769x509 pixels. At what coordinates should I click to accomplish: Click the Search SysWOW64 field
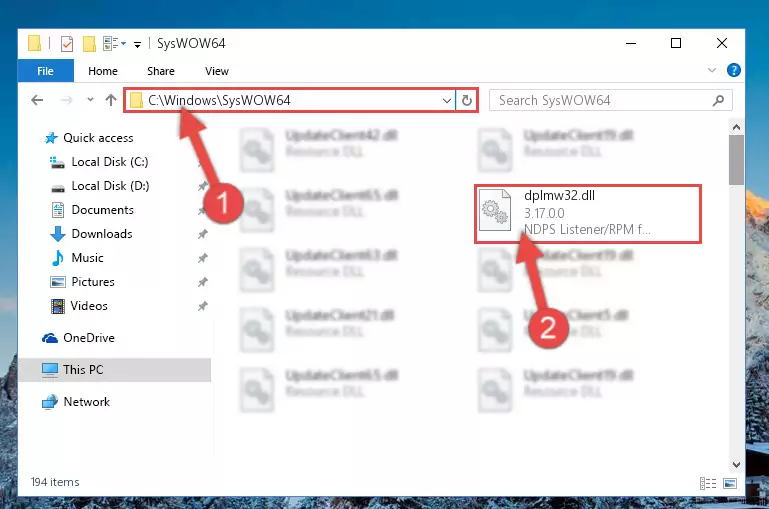point(611,101)
